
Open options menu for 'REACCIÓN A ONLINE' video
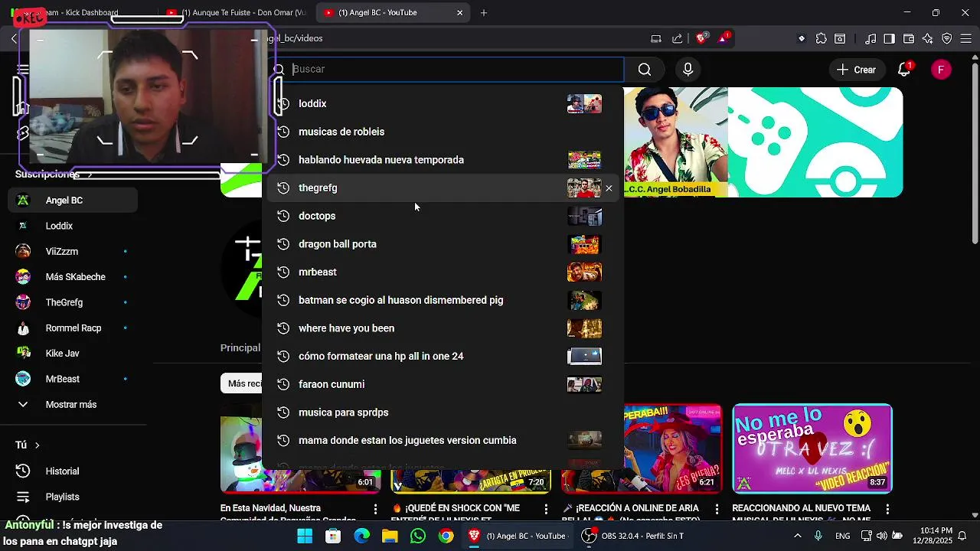click(x=717, y=509)
